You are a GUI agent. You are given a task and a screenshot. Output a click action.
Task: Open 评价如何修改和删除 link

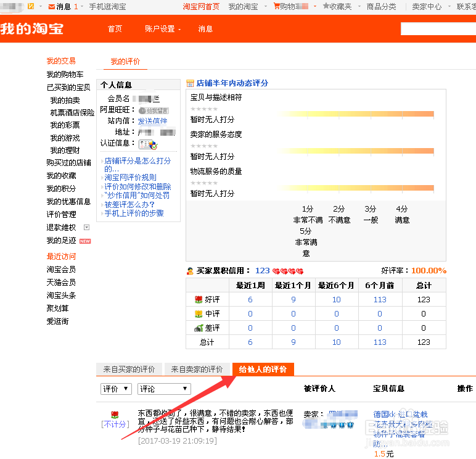(x=138, y=186)
